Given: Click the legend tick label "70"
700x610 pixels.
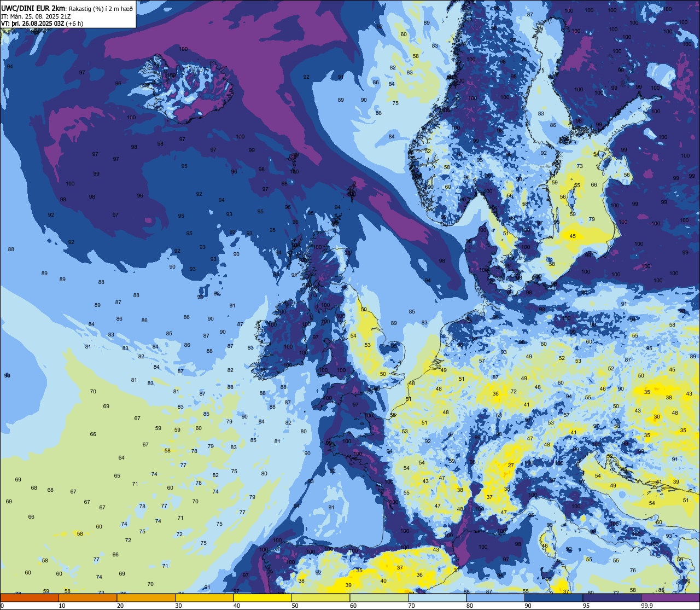Looking at the screenshot, I should coord(411,606).
